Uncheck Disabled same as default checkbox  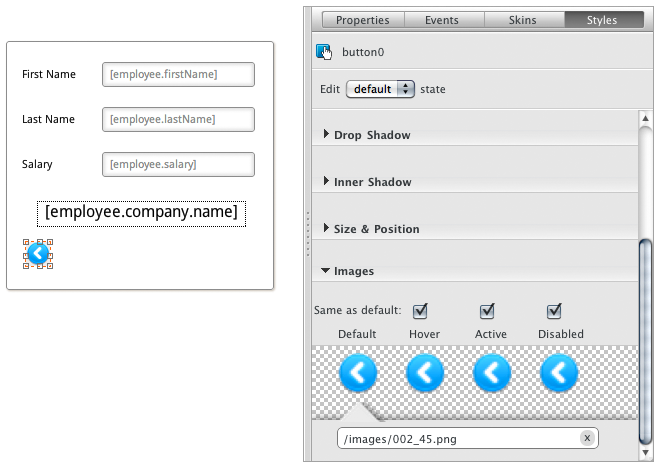(555, 311)
